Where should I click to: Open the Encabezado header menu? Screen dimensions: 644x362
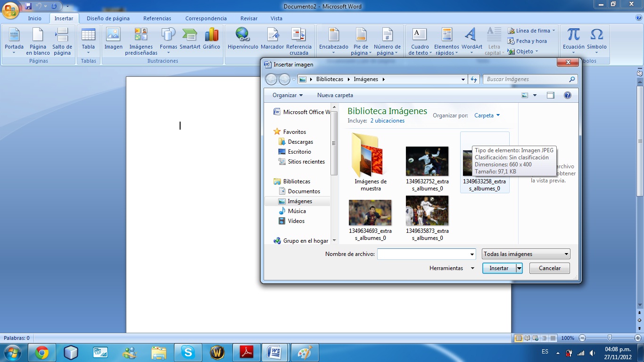[x=334, y=41]
